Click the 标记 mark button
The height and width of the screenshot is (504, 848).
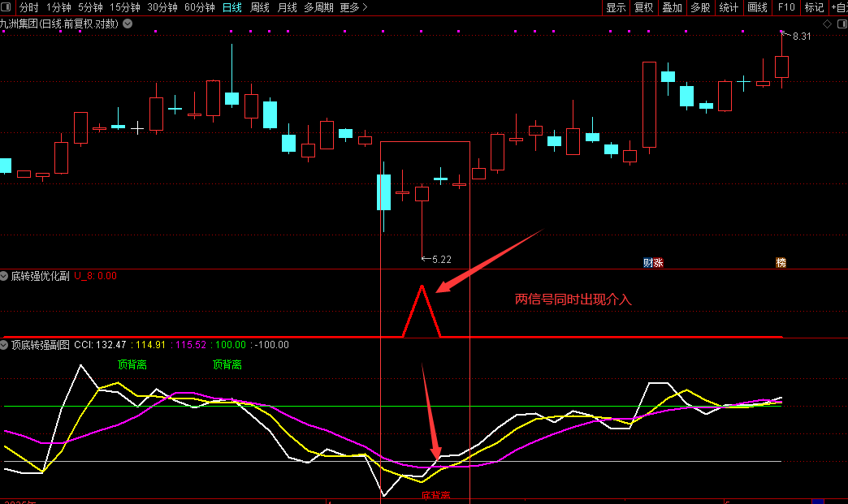[814, 7]
